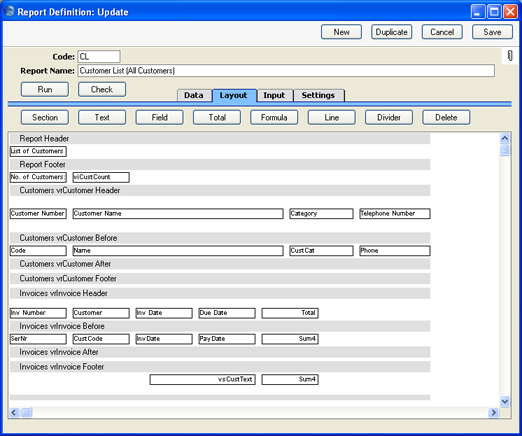The width and height of the screenshot is (522, 436).
Task: Open the Input tab
Action: [274, 95]
